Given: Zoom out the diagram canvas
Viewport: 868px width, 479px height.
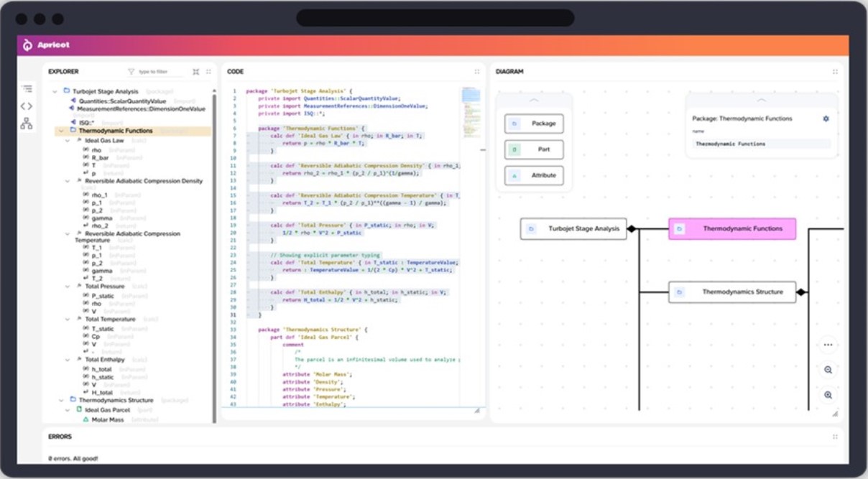Looking at the screenshot, I should pyautogui.click(x=828, y=370).
